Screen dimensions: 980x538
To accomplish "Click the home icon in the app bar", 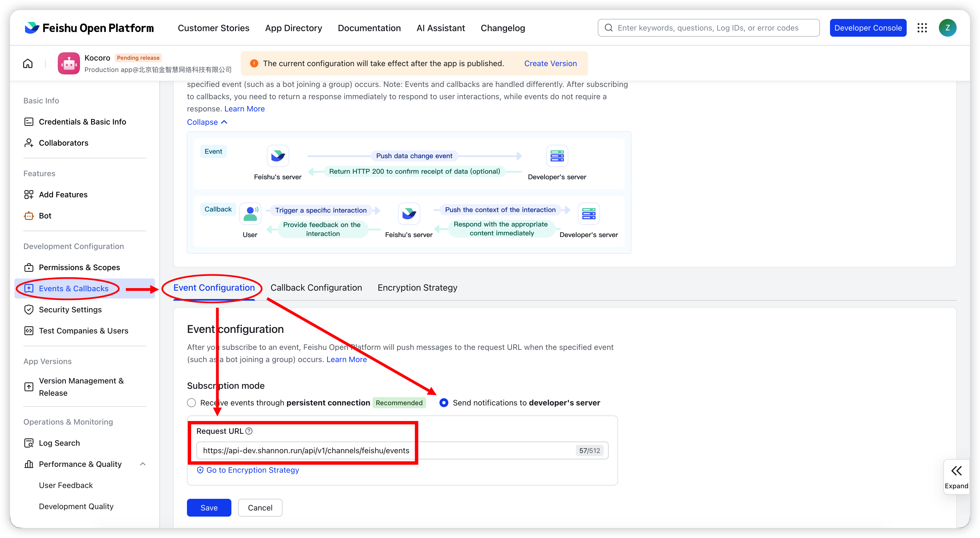I will [28, 63].
